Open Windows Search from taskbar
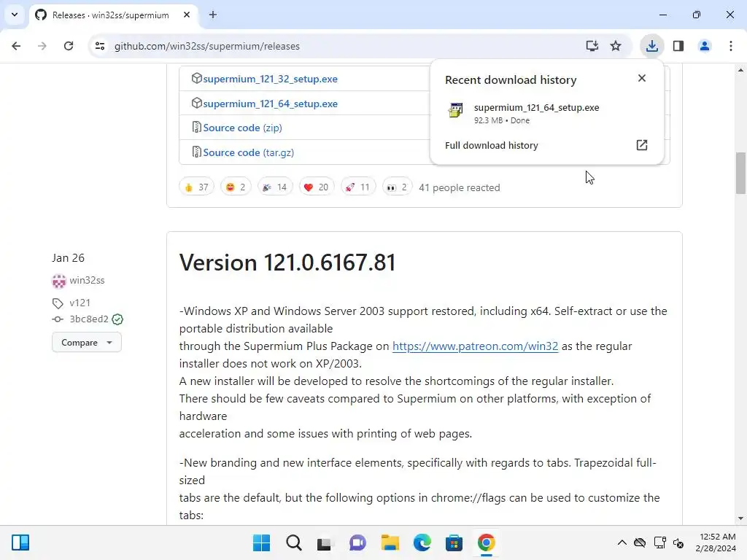 (x=293, y=542)
